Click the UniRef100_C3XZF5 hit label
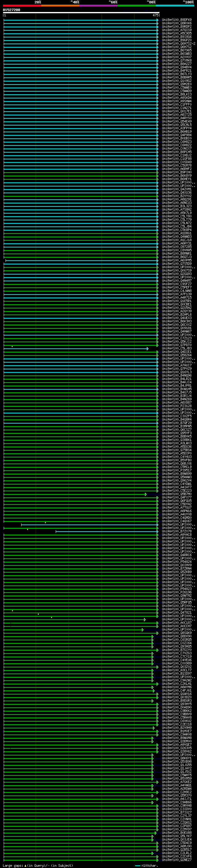 point(177,416)
